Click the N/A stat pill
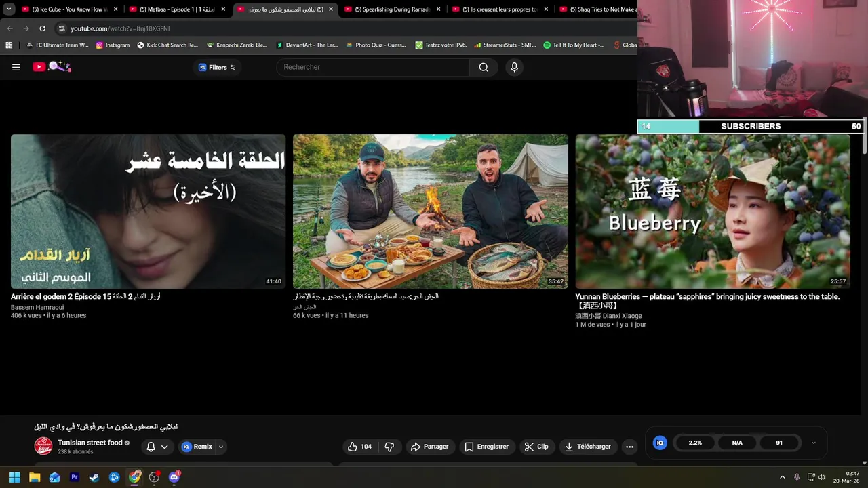Screen dimensions: 868x488 [737, 443]
